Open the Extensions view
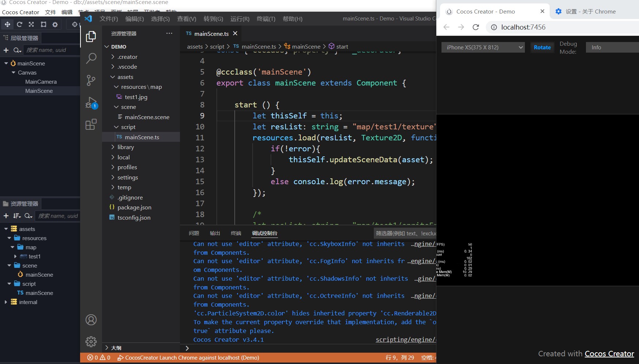 (x=91, y=125)
